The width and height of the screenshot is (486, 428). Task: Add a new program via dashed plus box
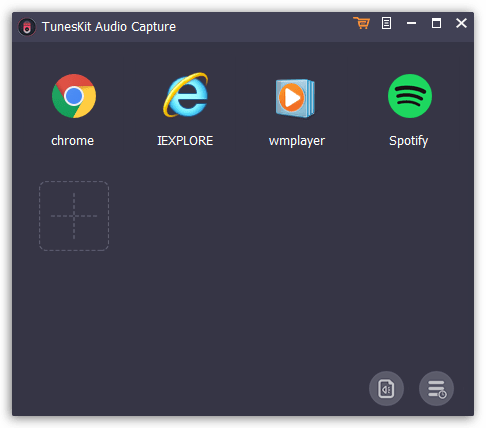74,216
